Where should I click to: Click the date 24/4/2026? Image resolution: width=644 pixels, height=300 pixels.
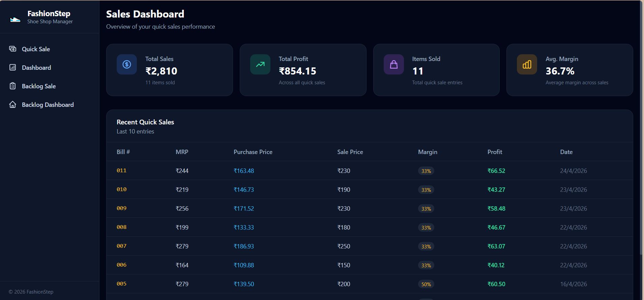pos(574,171)
